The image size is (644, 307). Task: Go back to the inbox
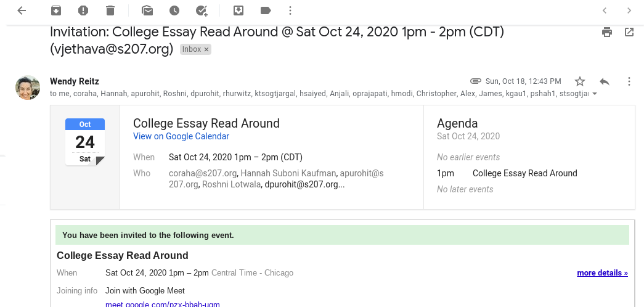pos(22,10)
